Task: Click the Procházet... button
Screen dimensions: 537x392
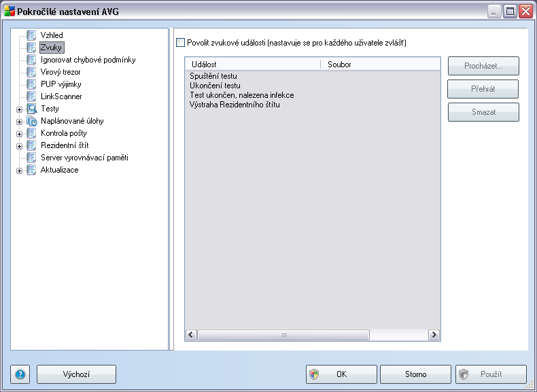Action: click(x=483, y=66)
